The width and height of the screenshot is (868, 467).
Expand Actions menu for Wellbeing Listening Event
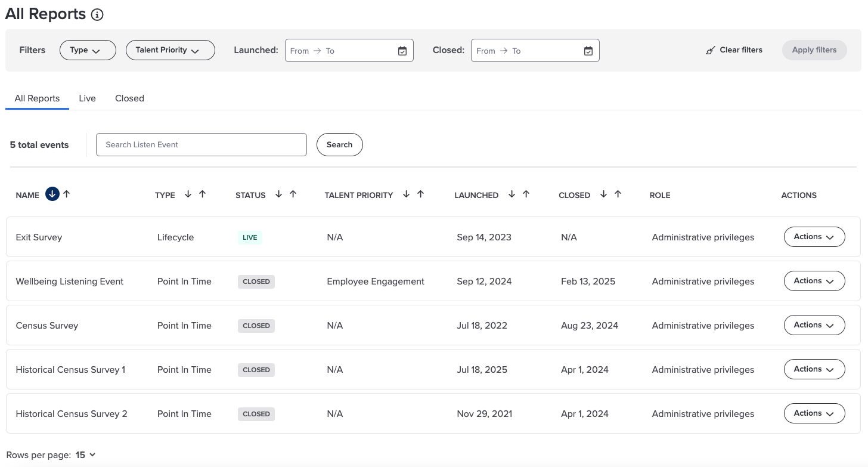[x=814, y=281]
